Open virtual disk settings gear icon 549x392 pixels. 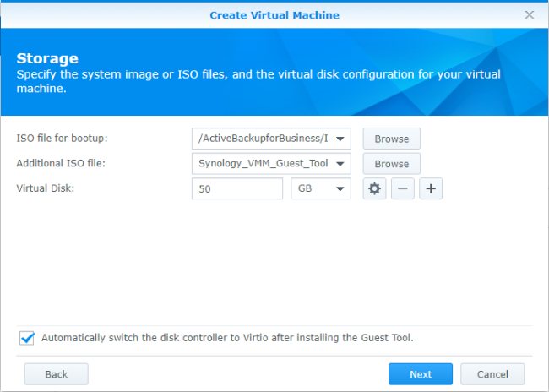click(x=374, y=188)
